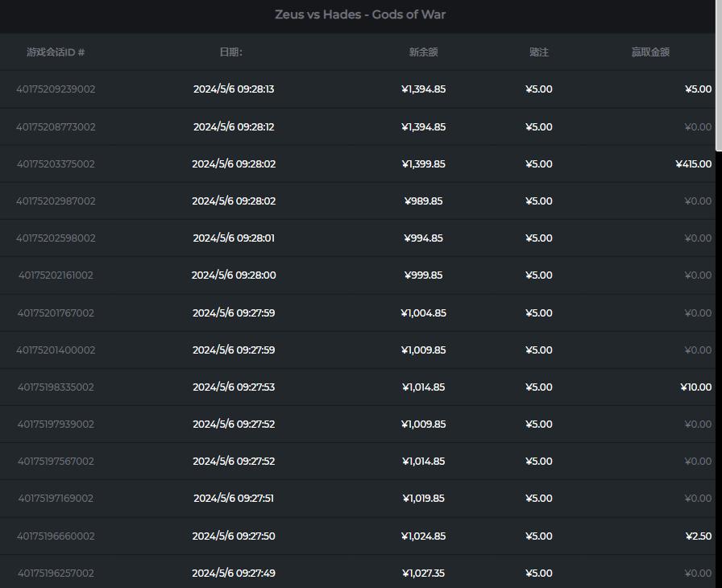This screenshot has width=722, height=588.
Task: Click the ¥415.00 win amount
Action: [694, 164]
